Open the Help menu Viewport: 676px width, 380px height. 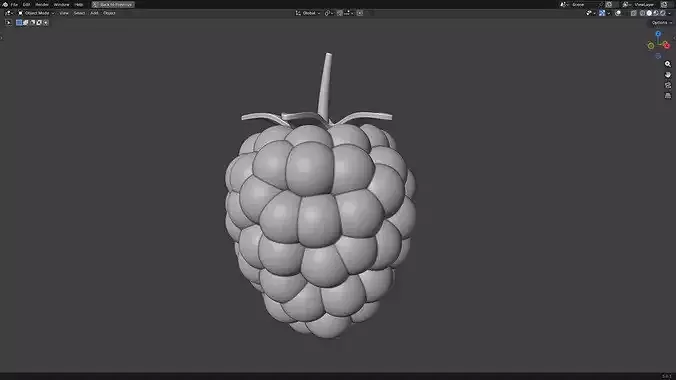point(78,4)
